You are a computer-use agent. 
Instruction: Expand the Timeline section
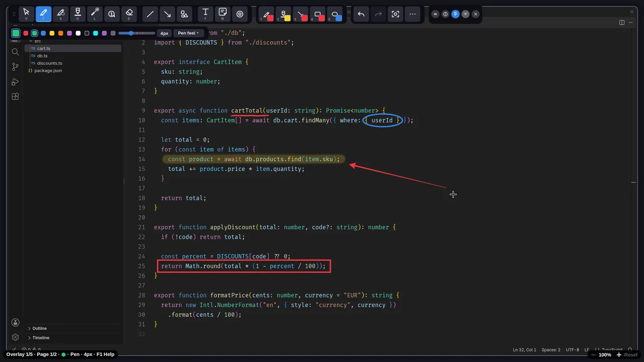41,338
